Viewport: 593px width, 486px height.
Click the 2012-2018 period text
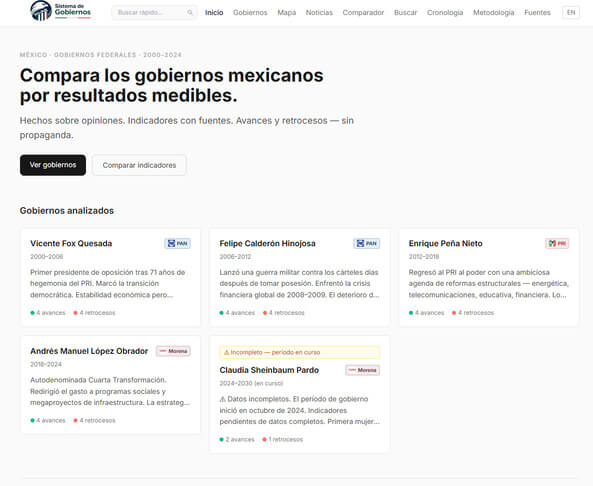click(x=424, y=256)
